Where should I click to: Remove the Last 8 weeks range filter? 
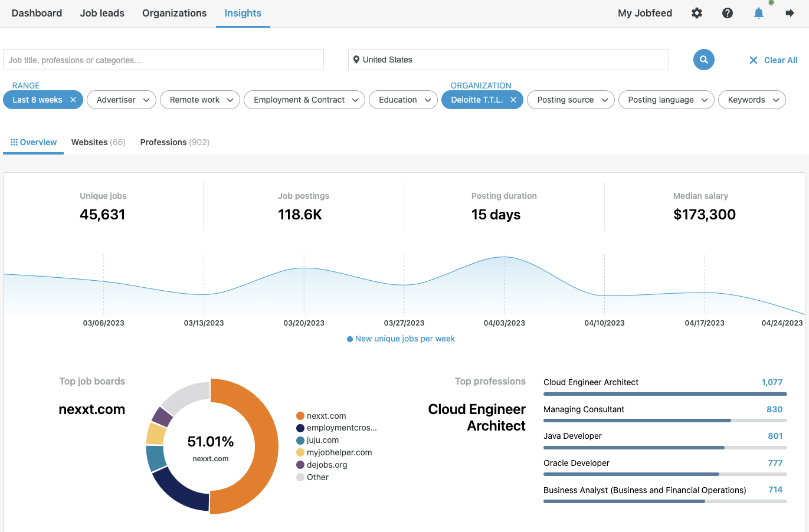click(73, 100)
